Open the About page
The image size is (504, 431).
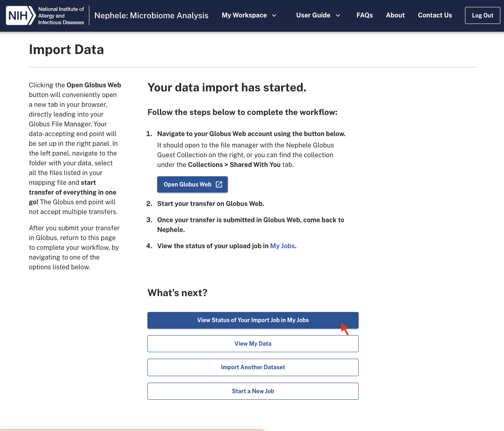(395, 15)
